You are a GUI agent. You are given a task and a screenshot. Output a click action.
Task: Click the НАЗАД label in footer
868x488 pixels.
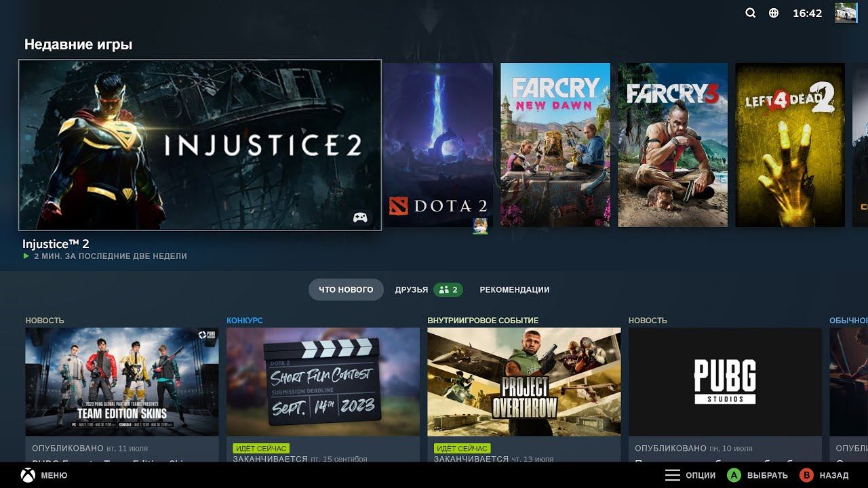pos(834,476)
